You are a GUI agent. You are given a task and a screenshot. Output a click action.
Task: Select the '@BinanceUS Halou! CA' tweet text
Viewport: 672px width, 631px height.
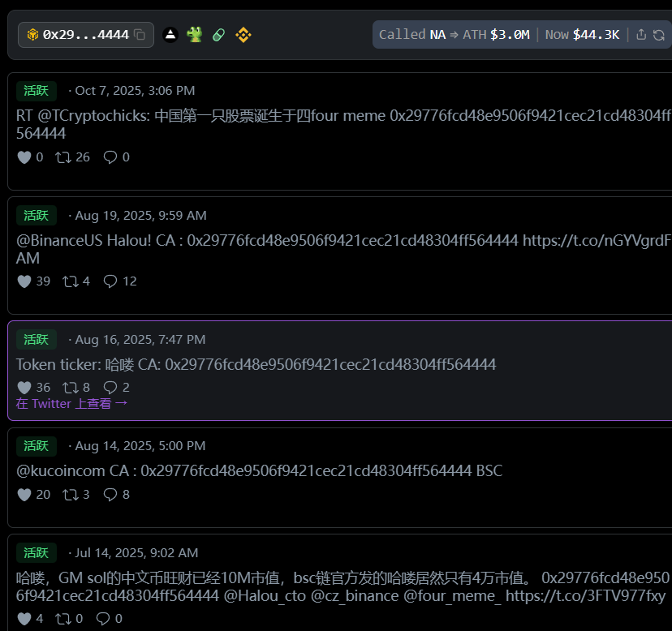(344, 249)
